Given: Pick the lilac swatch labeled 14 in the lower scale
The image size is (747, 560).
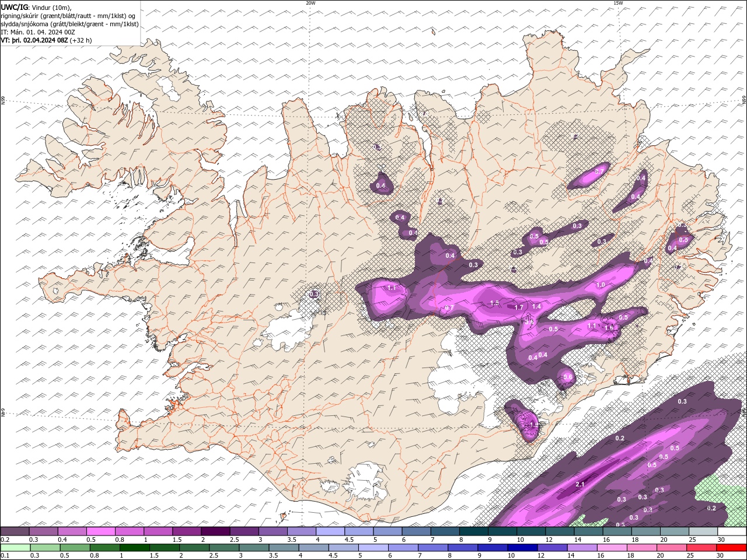Looking at the screenshot, I should click(x=582, y=548).
